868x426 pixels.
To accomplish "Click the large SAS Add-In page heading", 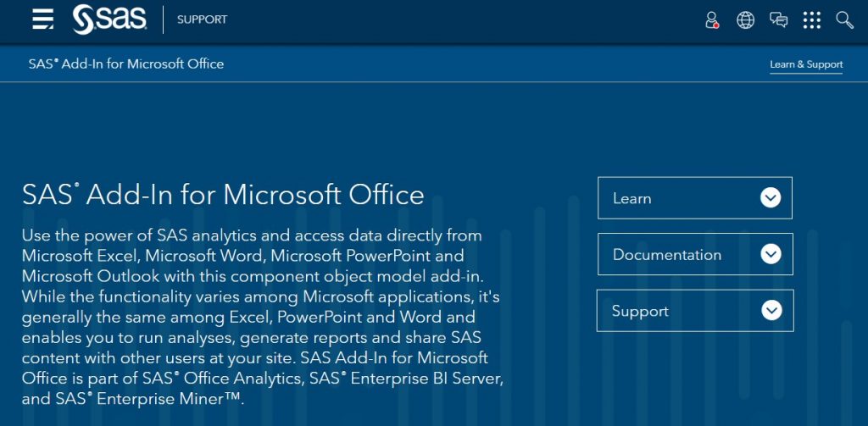I will coord(223,195).
